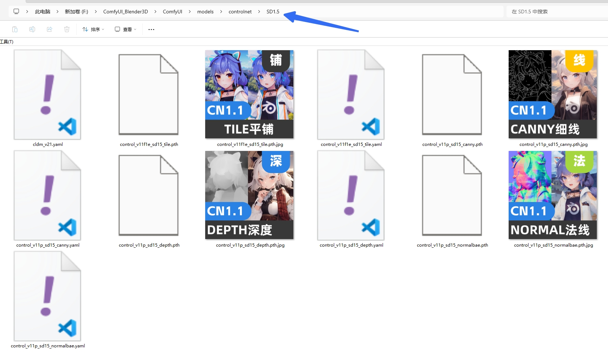This screenshot has height=364, width=608.
Task: Navigate to ComfyUI_Blender3D in breadcrumb
Action: click(x=125, y=12)
